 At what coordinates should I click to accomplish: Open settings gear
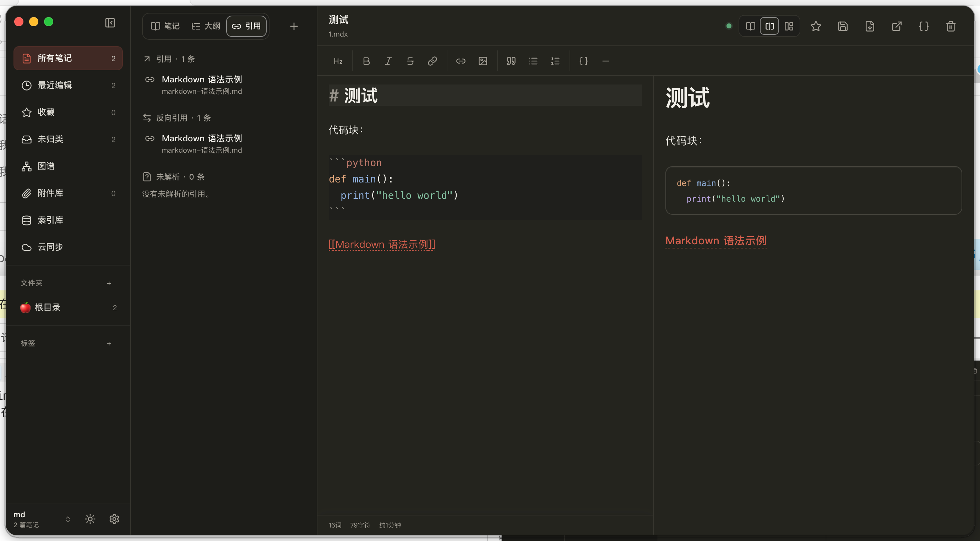114,519
